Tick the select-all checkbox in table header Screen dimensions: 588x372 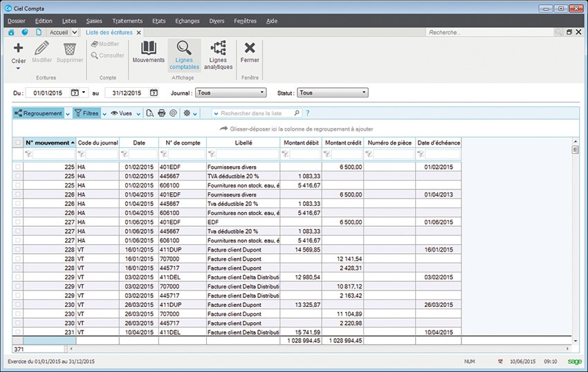click(x=18, y=142)
